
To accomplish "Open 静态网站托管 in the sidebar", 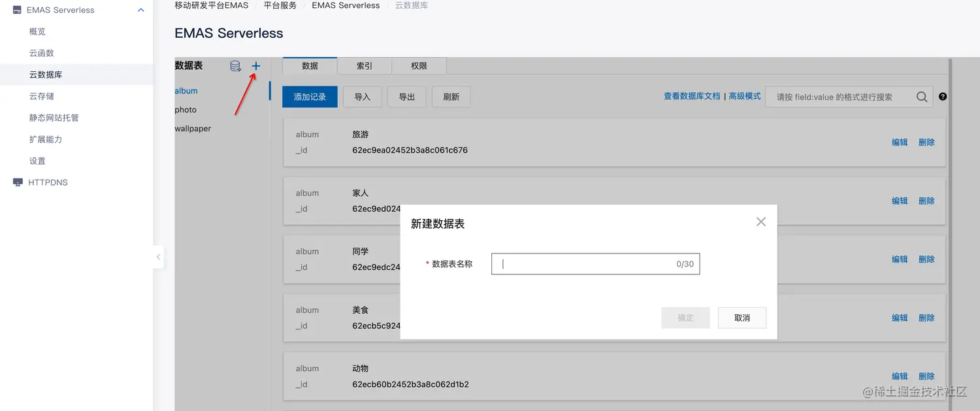I will coord(54,118).
